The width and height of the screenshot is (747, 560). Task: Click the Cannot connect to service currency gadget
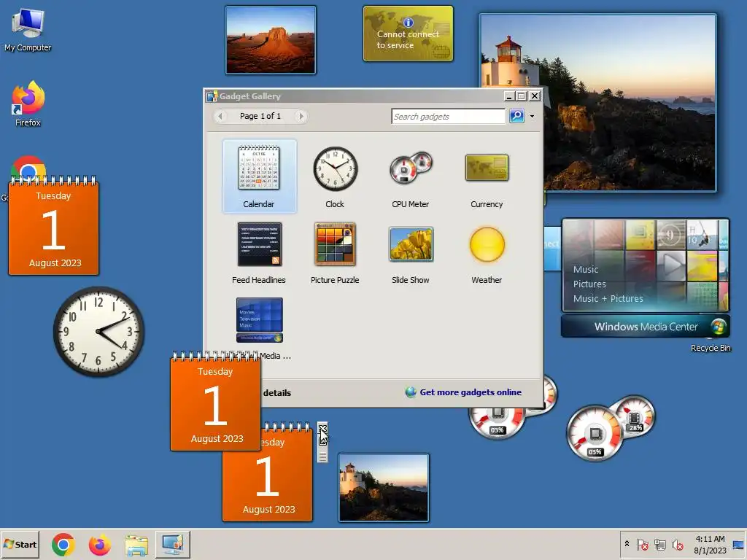(x=409, y=34)
